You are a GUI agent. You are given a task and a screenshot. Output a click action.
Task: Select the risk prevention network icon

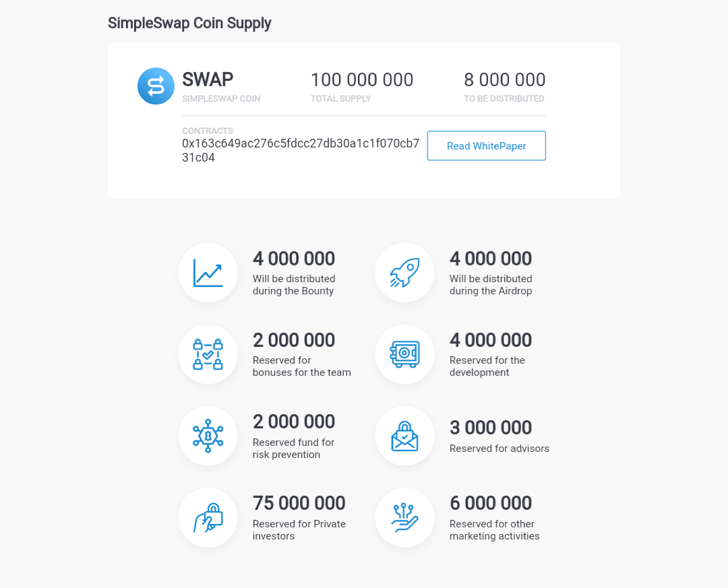tap(208, 436)
